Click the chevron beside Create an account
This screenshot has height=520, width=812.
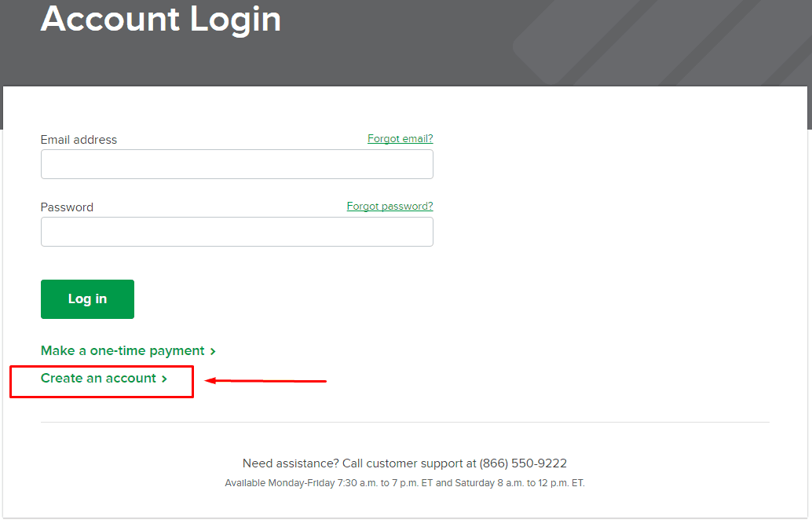tap(164, 378)
